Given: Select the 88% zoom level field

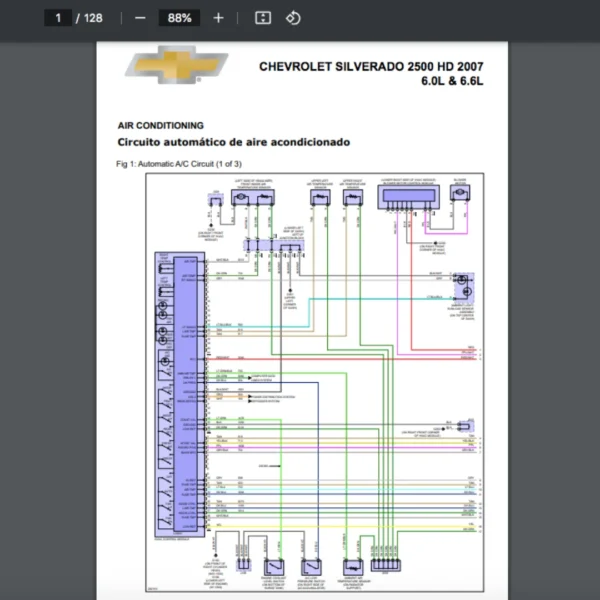Looking at the screenshot, I should [180, 18].
